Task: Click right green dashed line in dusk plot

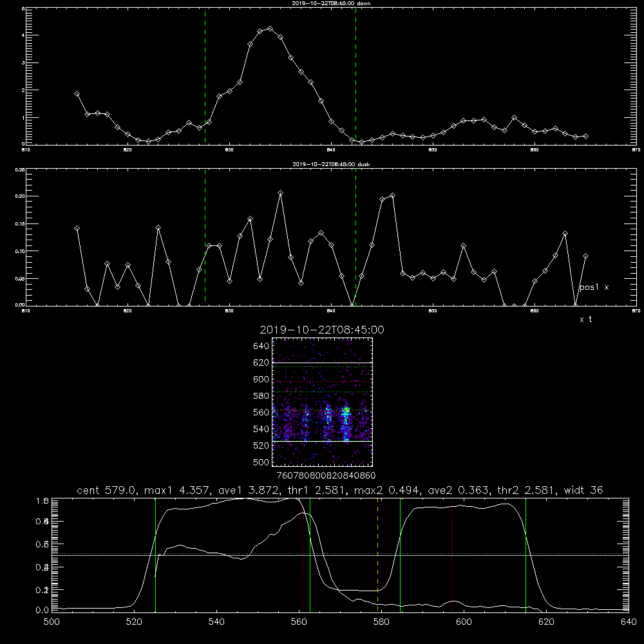Action: pos(355,237)
